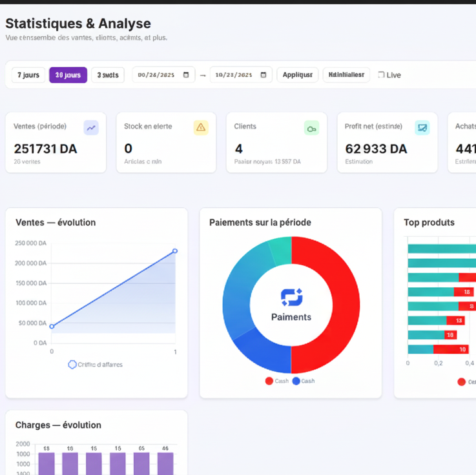Click the Réinitialiser button

coord(346,75)
